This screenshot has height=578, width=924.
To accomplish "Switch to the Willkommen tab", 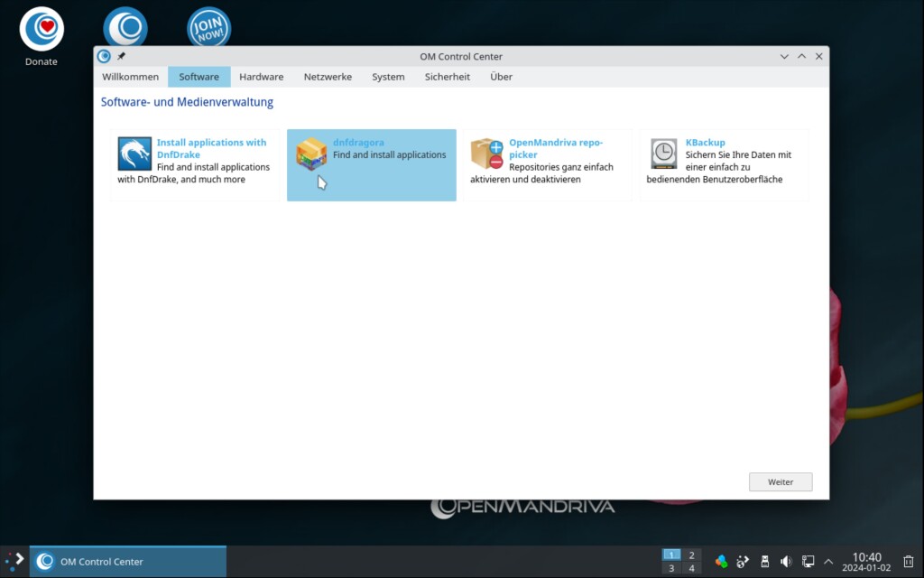I will (130, 77).
